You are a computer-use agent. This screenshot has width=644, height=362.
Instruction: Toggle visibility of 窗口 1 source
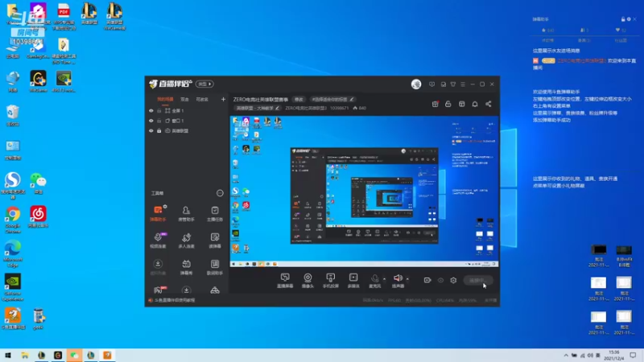(151, 121)
